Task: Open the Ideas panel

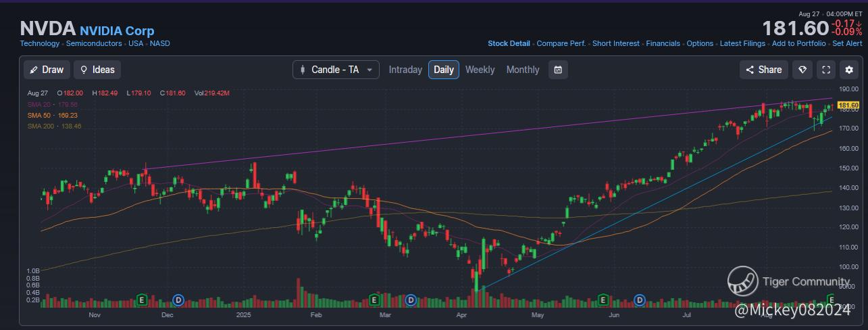Action: (x=97, y=70)
